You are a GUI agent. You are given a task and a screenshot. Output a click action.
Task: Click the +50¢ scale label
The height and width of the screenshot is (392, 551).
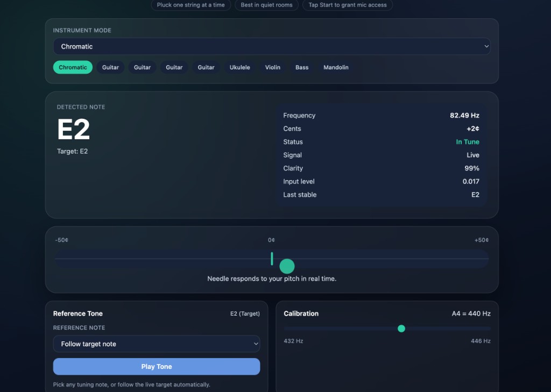[x=481, y=240]
